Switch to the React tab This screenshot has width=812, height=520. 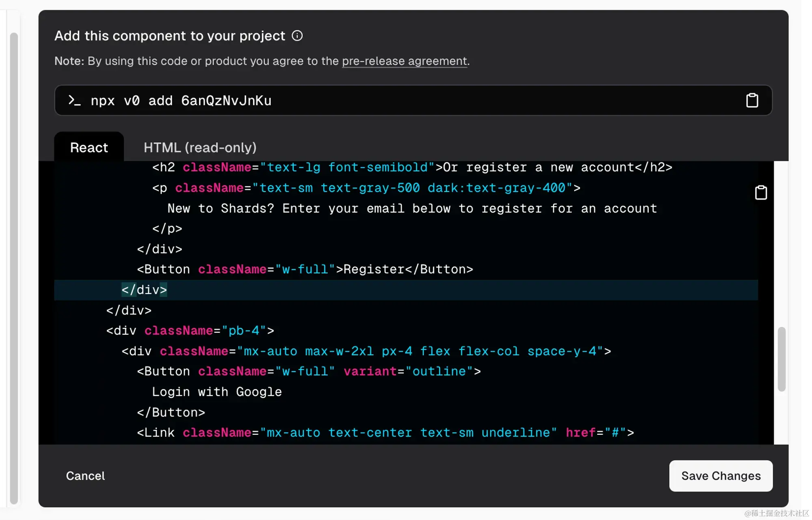tap(89, 147)
